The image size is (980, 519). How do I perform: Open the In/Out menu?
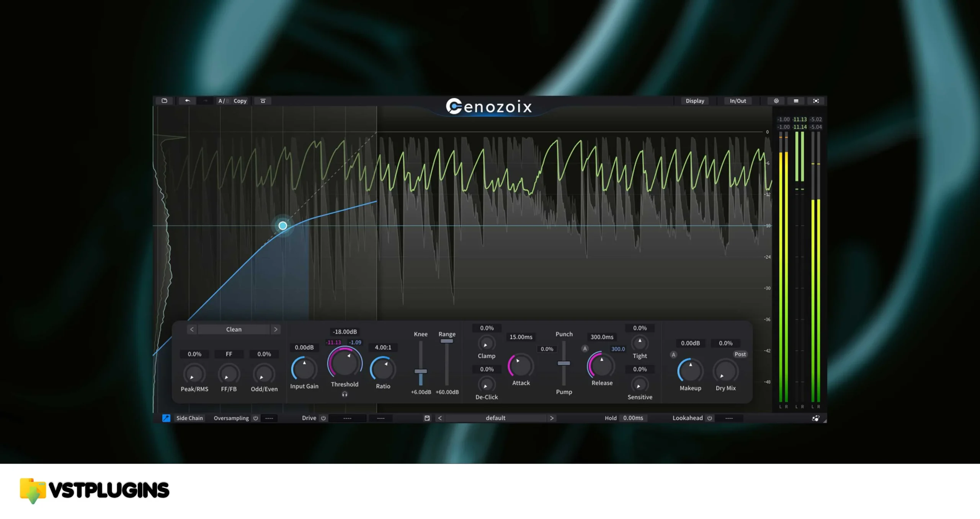click(737, 101)
